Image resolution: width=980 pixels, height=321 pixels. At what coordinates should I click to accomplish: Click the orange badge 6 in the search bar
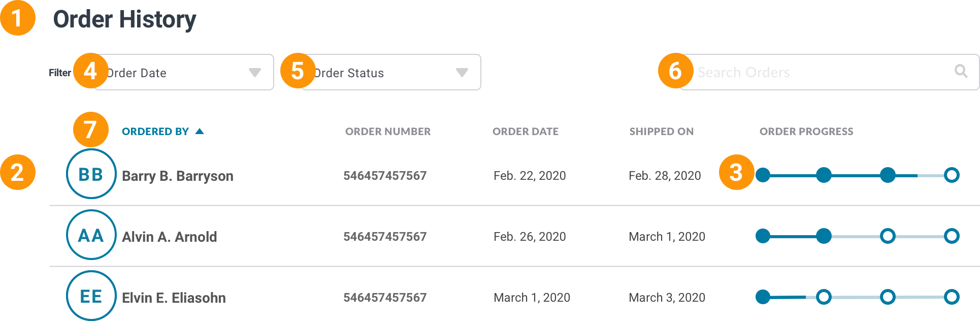tap(675, 72)
